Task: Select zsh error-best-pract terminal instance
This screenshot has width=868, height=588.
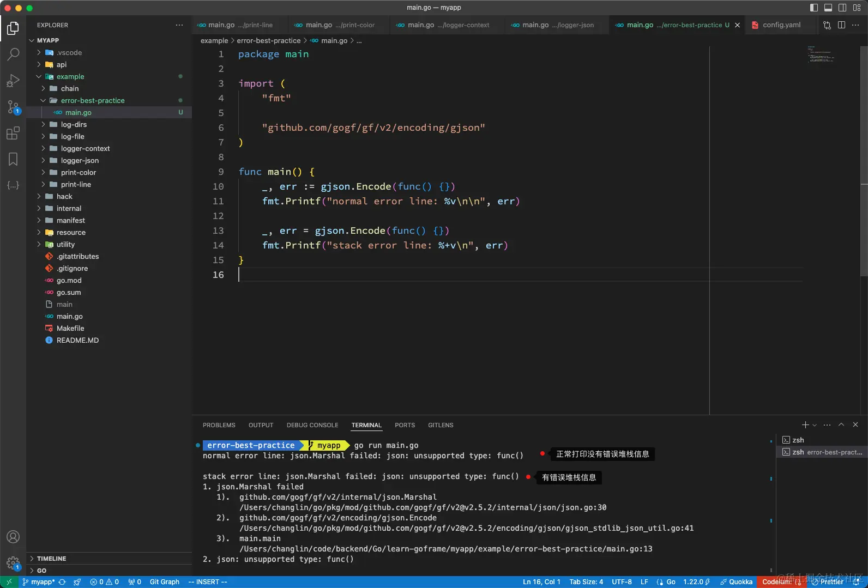Action: click(822, 452)
